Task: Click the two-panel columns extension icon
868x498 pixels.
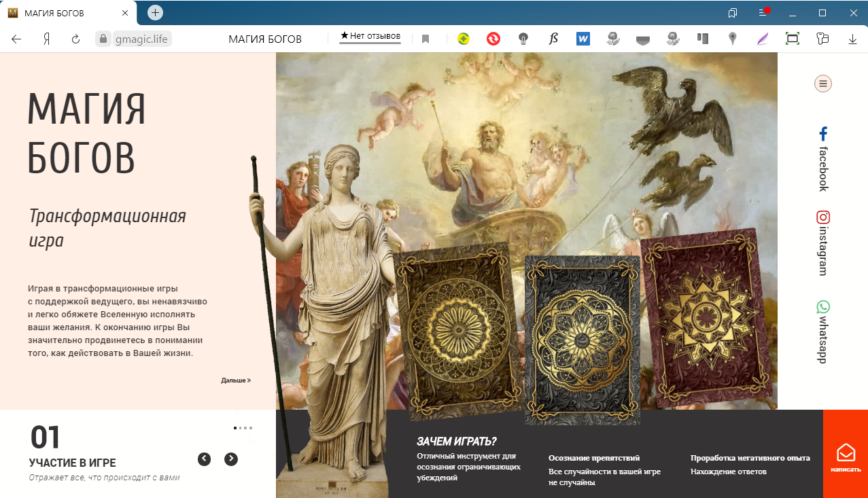Action: pos(703,39)
